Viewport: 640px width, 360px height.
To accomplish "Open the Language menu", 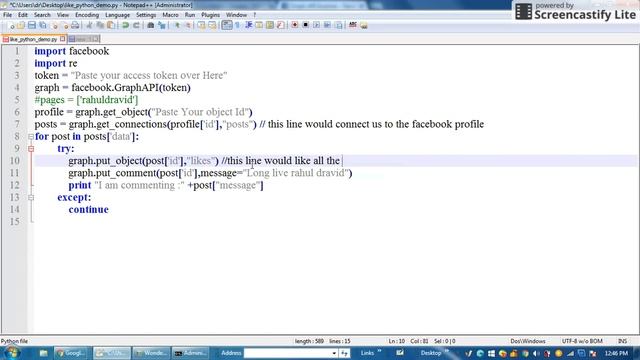I will click(x=118, y=15).
